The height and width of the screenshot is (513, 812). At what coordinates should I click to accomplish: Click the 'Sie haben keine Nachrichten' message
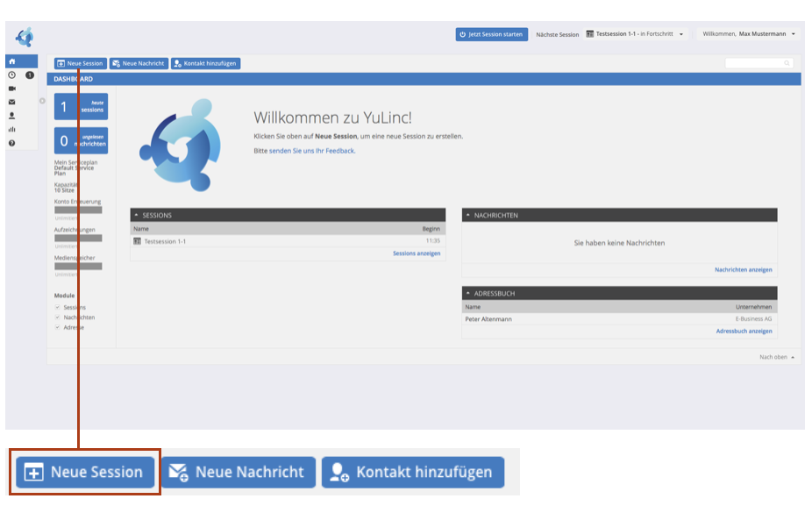tap(619, 243)
